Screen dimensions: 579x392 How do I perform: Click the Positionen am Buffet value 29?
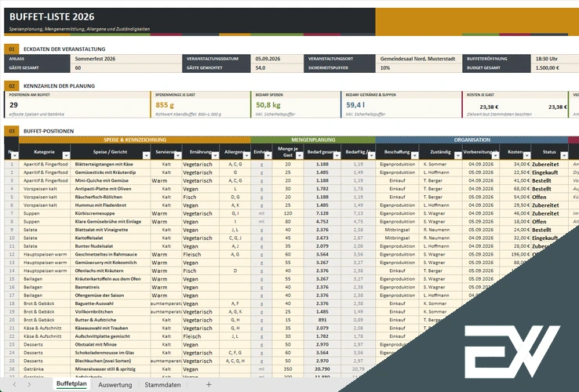[13, 105]
